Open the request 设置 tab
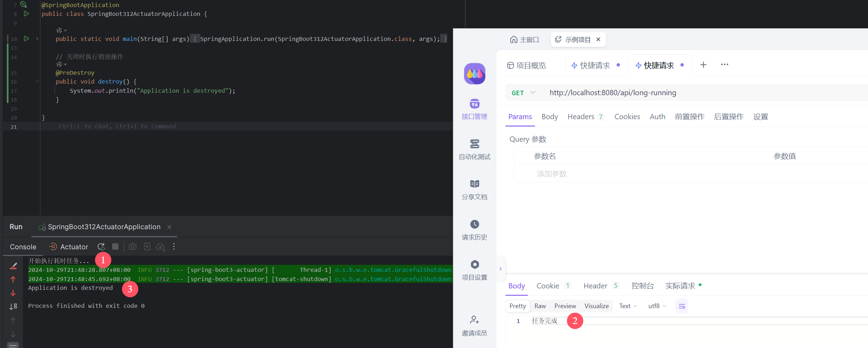Viewport: 868px width, 348px height. [x=761, y=117]
